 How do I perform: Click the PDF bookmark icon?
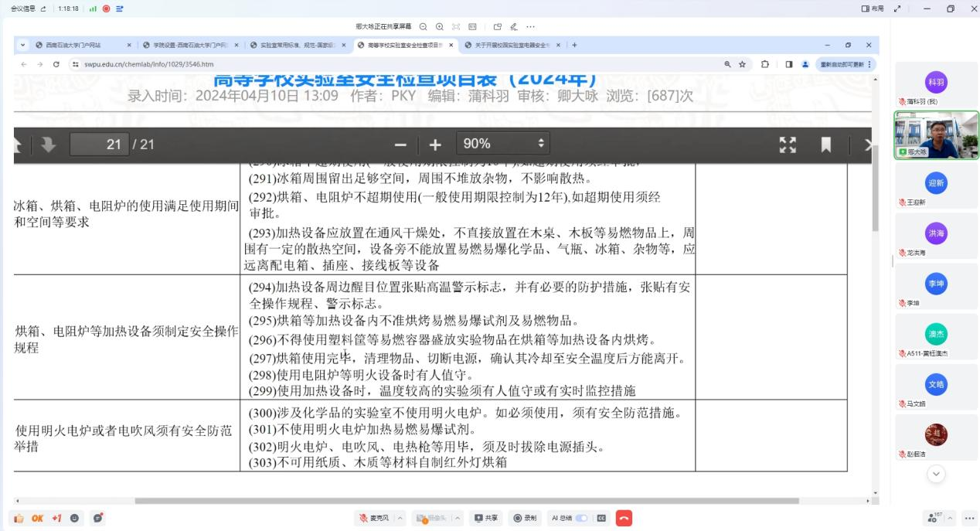pyautogui.click(x=825, y=145)
